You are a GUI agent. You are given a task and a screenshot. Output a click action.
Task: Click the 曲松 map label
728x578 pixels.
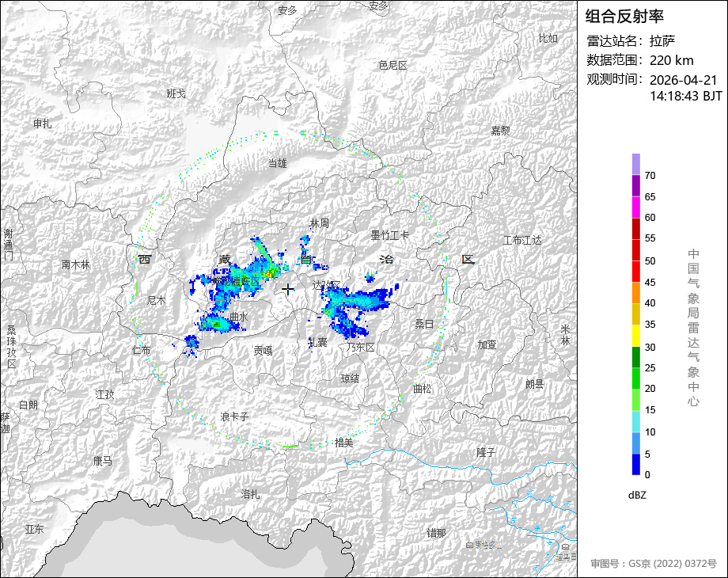422,389
